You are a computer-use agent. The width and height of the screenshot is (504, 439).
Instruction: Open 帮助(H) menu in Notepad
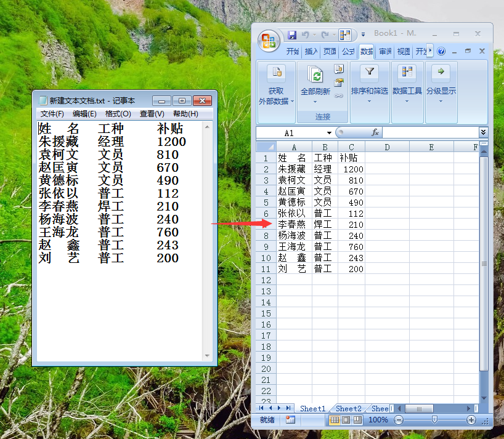click(x=185, y=114)
